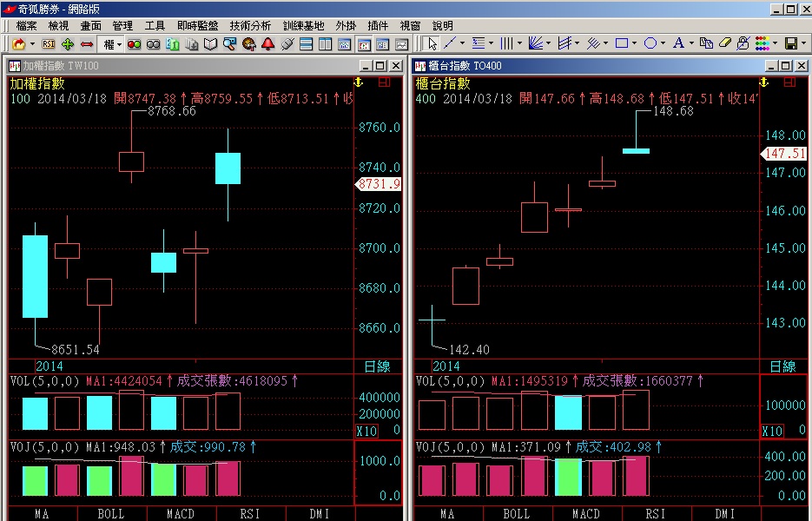The image size is (812, 521).
Task: Click the red alarm bell icon
Action: (x=267, y=43)
